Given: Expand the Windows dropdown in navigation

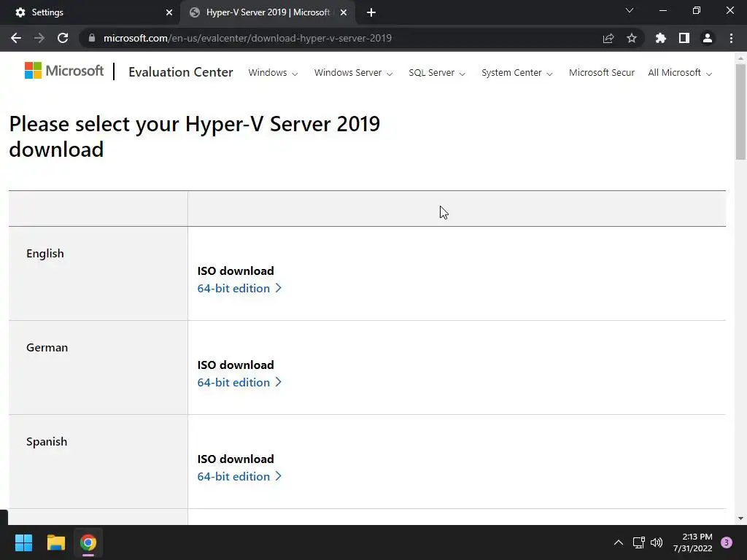Looking at the screenshot, I should click(x=273, y=73).
